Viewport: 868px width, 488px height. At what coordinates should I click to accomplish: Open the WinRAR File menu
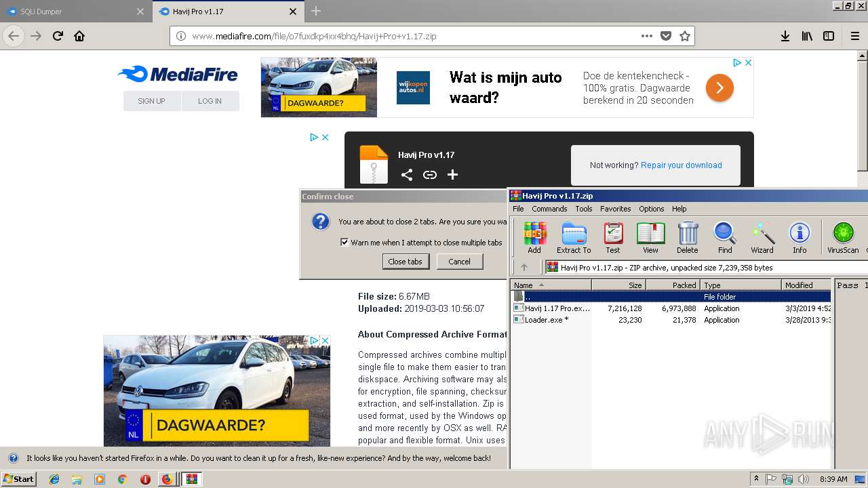(518, 209)
